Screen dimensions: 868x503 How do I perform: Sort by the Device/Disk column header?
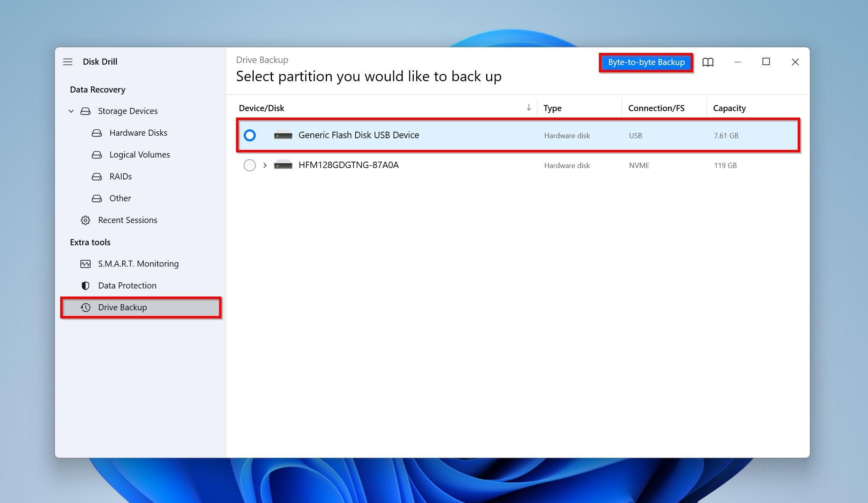[x=261, y=108]
